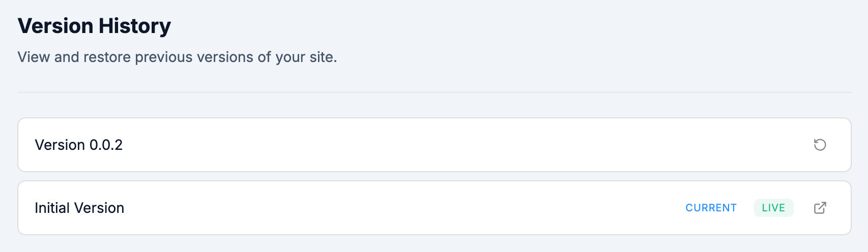Select the Initial Version label
868x252 pixels.
pyautogui.click(x=79, y=208)
